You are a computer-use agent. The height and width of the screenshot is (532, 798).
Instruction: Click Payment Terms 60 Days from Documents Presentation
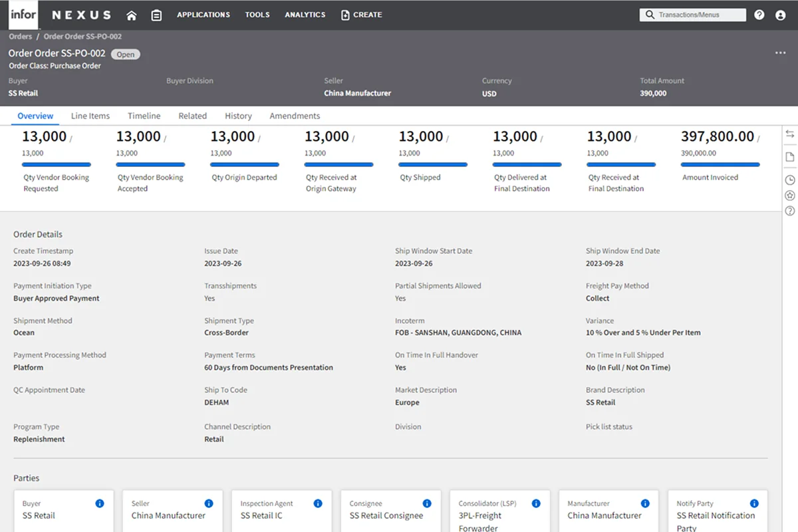coord(269,367)
